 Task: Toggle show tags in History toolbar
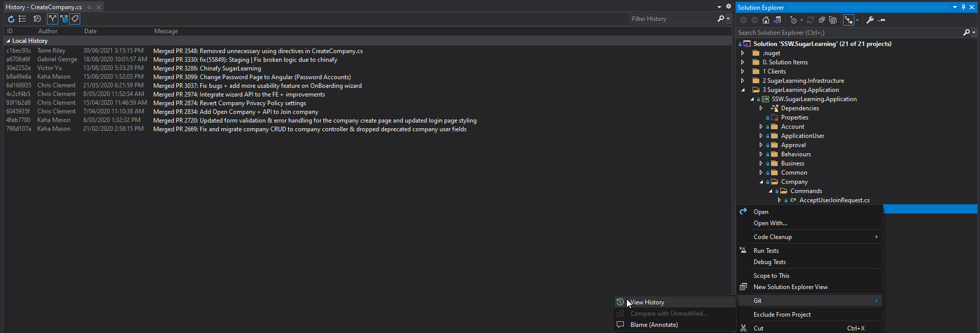coord(75,19)
